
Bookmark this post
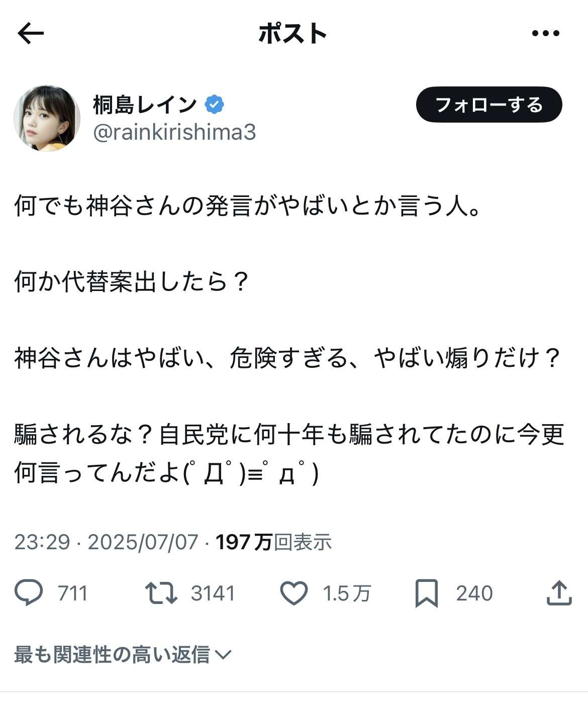point(426,593)
